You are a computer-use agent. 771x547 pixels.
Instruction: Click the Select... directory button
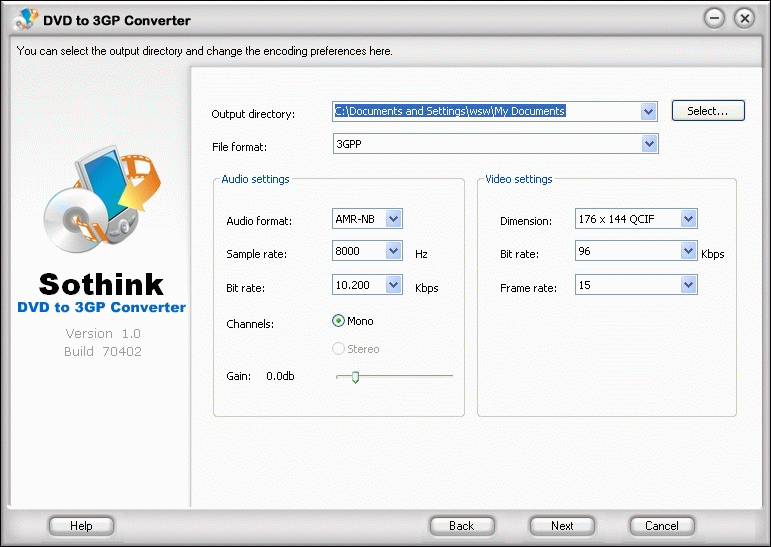pos(708,111)
